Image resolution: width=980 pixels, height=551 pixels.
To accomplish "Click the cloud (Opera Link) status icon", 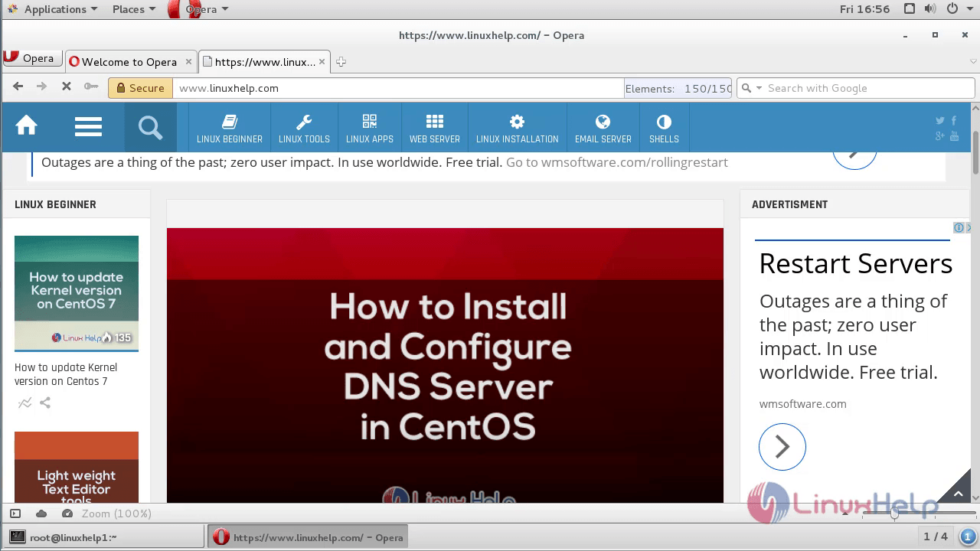I will pos(41,514).
